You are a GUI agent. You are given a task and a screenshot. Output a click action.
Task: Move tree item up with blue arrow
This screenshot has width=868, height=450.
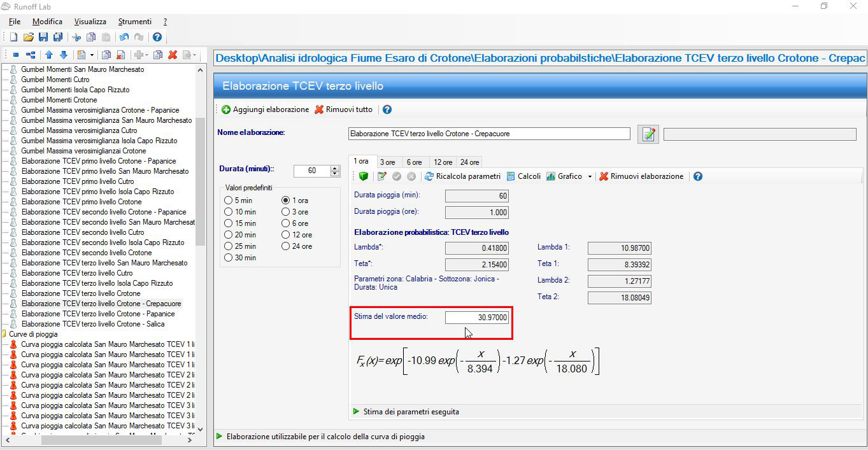[x=48, y=55]
